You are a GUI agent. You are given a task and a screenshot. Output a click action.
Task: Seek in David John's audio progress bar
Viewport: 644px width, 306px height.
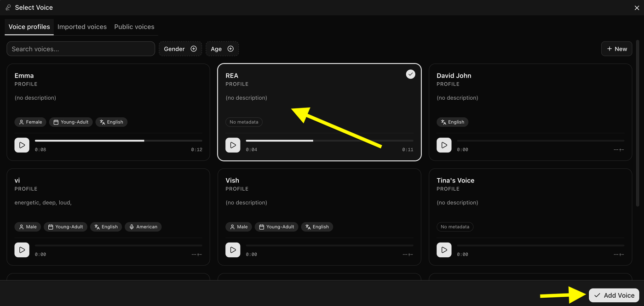click(x=540, y=141)
